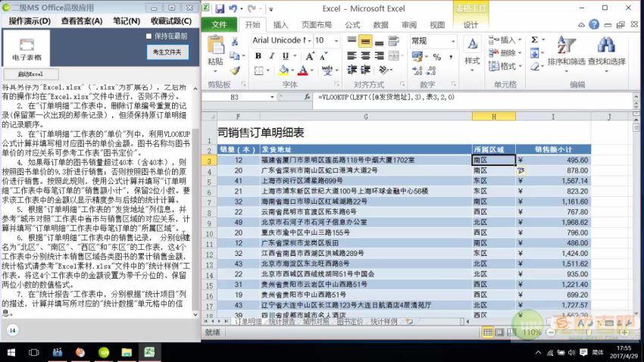Viewport: 644px width, 362px height.
Task: Decrease font size with small A icon
Action: point(324,56)
